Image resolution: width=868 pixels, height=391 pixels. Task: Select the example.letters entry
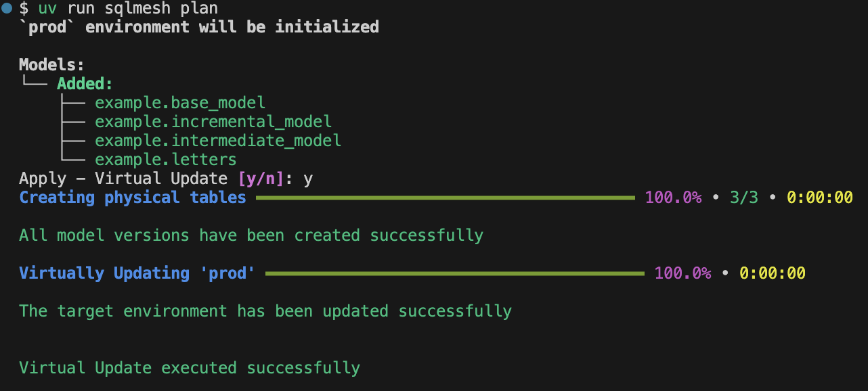tap(166, 160)
